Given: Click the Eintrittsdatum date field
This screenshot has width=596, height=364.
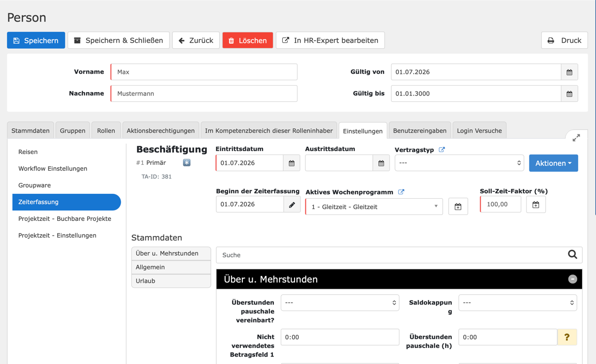Looking at the screenshot, I should point(250,163).
